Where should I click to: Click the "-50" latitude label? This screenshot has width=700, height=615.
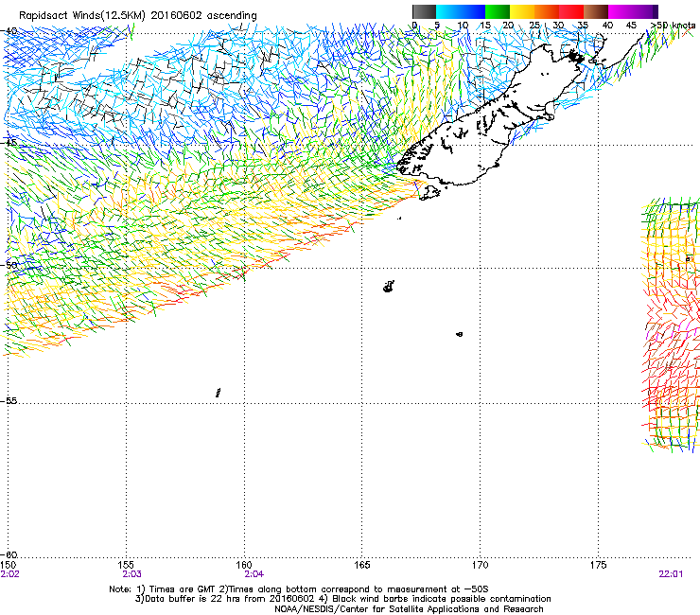tap(9, 265)
